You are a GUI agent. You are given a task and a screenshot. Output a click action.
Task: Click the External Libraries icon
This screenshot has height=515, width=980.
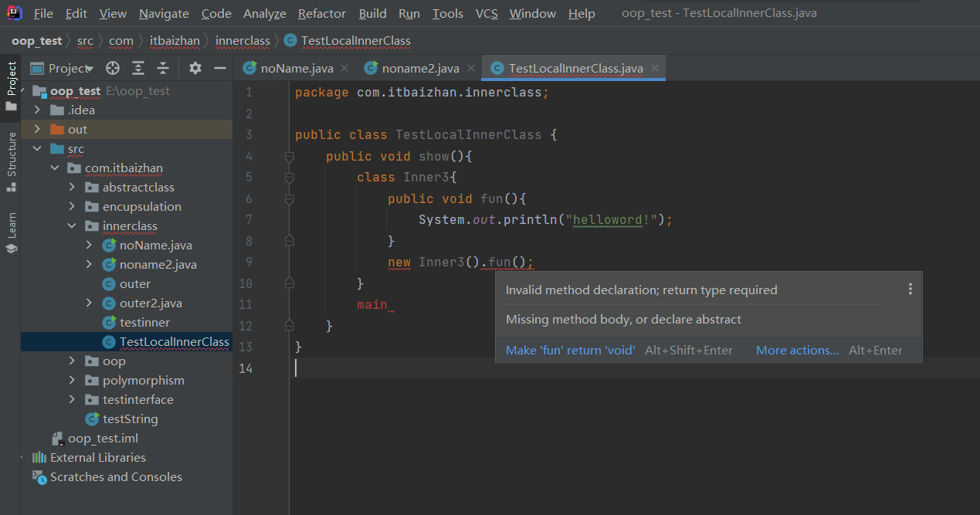click(39, 457)
